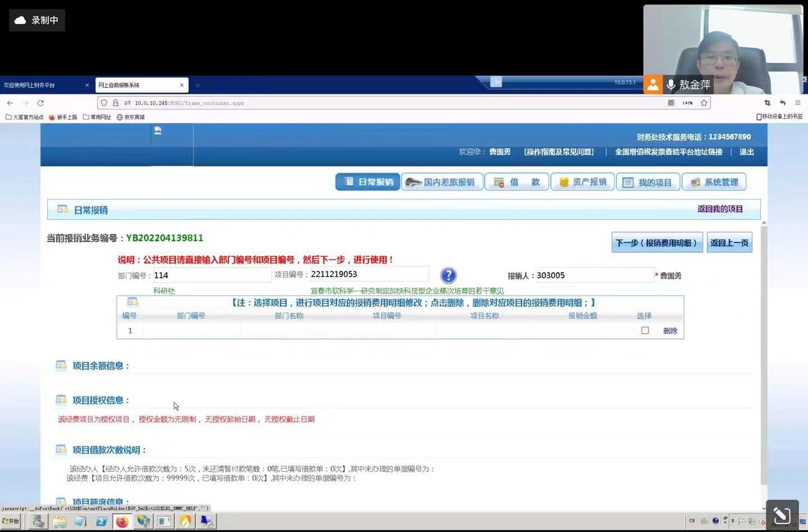This screenshot has height=532, width=808.
Task: Tick the checkbox in row 1
Action: click(x=645, y=331)
